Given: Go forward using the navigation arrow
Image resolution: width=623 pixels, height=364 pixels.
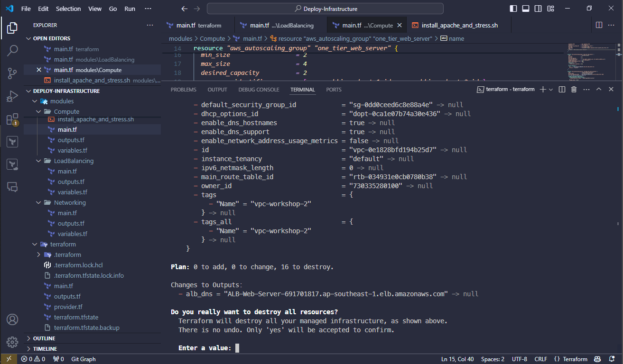Looking at the screenshot, I should tap(197, 9).
